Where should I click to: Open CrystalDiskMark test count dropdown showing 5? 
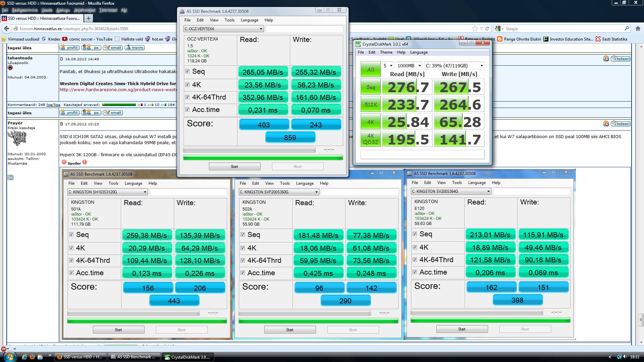point(388,66)
